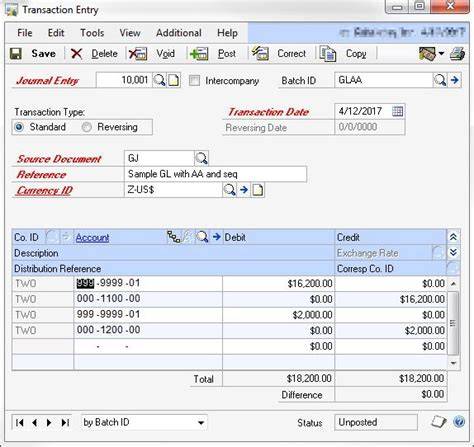The image size is (474, 447).
Task: Open Batch ID lookup magnifier
Action: (x=440, y=80)
